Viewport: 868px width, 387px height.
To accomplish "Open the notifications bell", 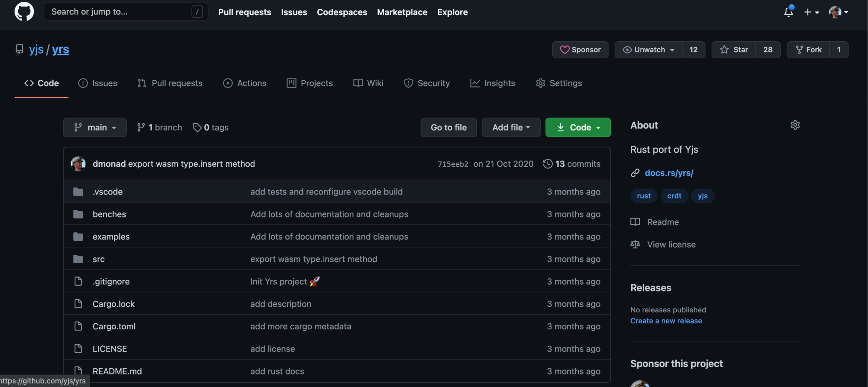I will pos(788,12).
